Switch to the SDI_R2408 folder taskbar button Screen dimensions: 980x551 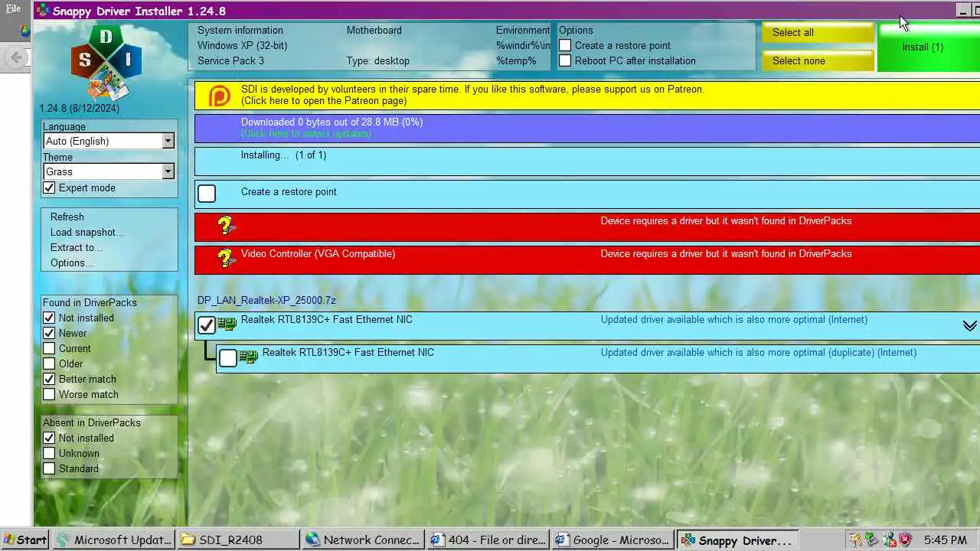click(238, 540)
